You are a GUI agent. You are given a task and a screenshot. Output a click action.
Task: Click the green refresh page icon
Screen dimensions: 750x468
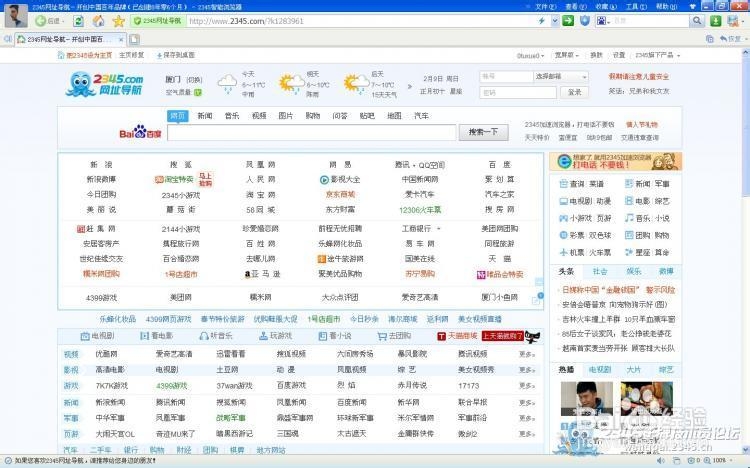pos(78,21)
